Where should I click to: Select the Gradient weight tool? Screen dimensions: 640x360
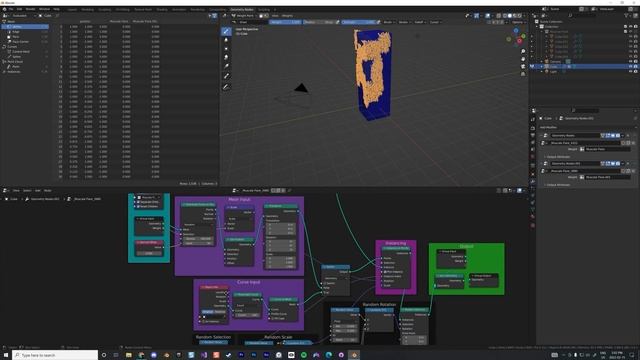(226, 66)
